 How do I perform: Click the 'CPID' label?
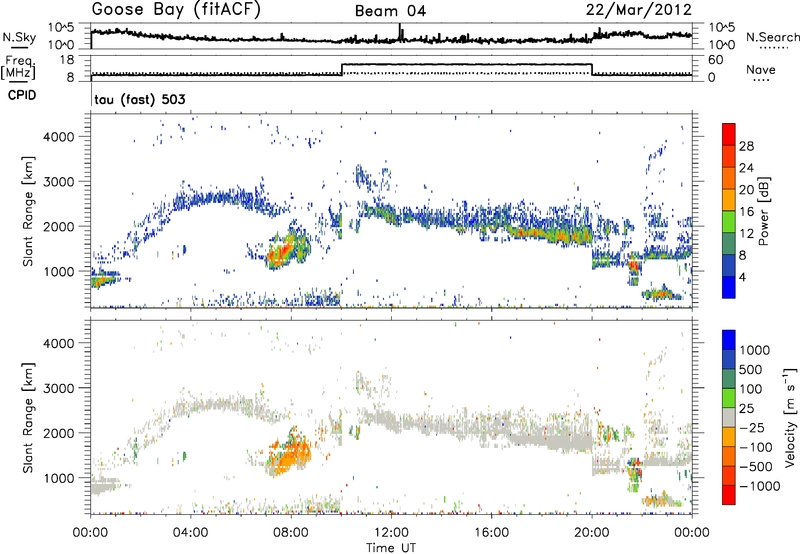[x=22, y=95]
